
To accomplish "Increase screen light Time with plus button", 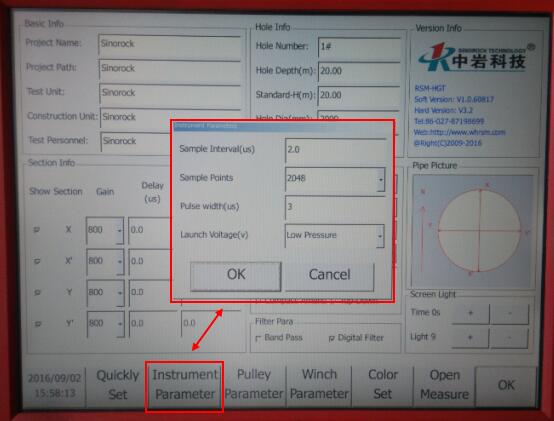I will click(x=470, y=313).
